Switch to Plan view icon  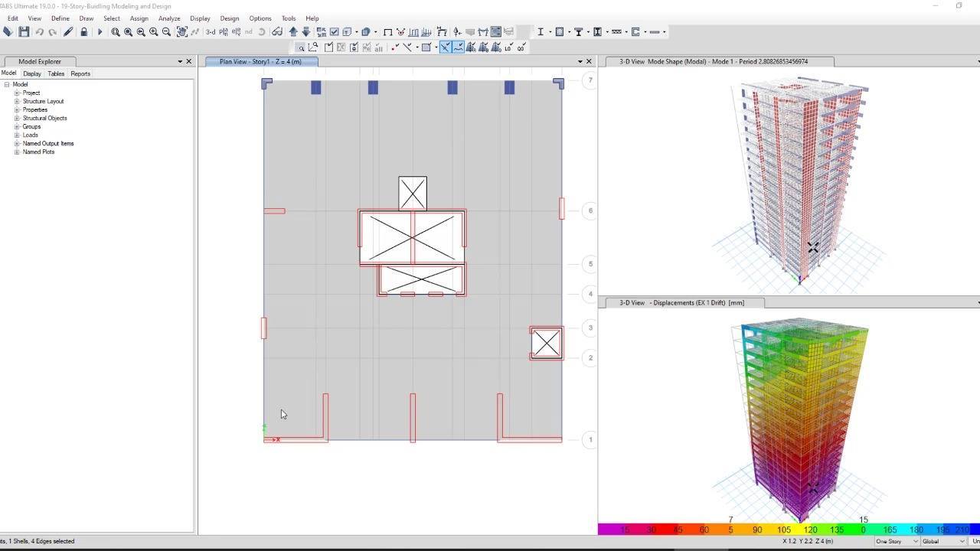(224, 31)
